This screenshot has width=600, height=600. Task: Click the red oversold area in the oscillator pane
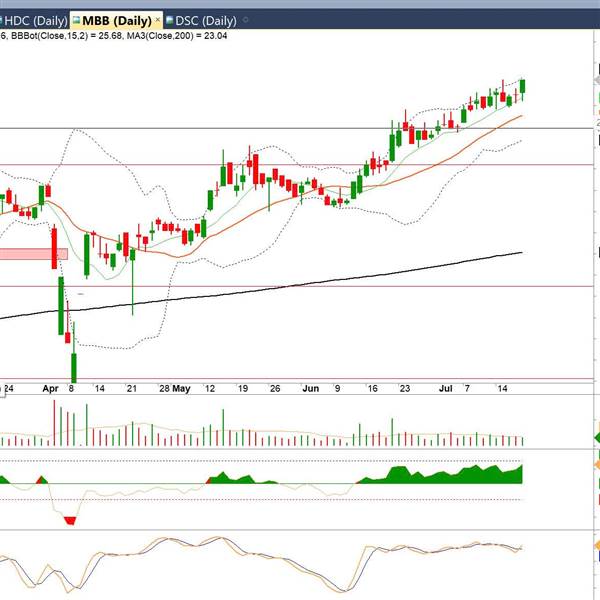(70, 521)
